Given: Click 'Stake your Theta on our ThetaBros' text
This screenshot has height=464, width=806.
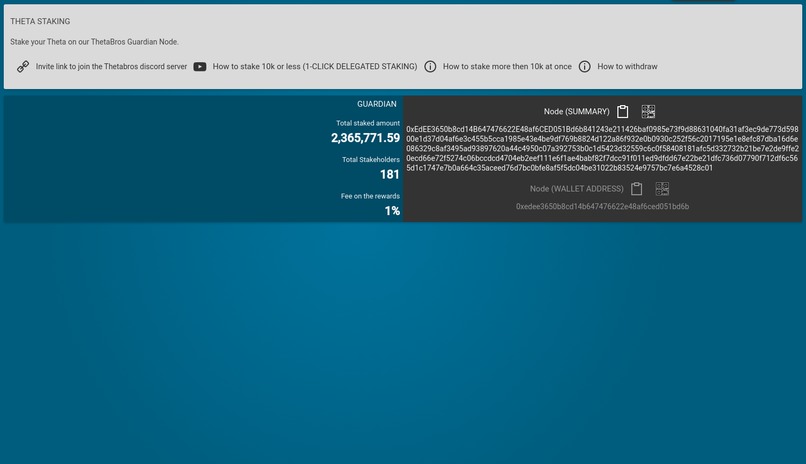Looking at the screenshot, I should (x=95, y=42).
